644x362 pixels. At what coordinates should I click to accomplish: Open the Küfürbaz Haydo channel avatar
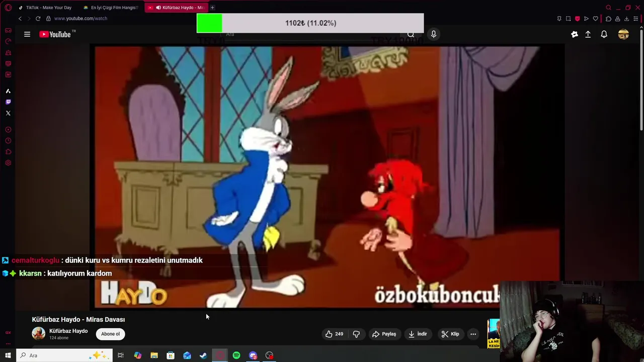(38, 333)
